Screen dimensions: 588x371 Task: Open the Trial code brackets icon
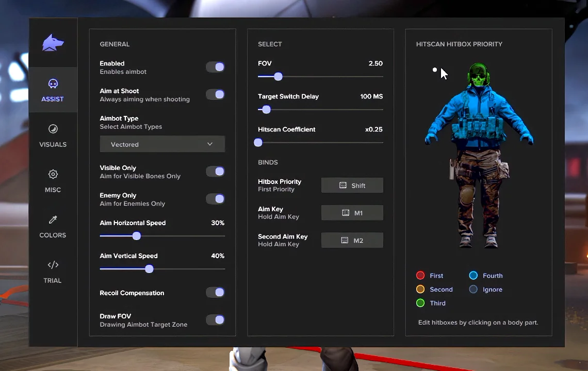[x=53, y=265]
